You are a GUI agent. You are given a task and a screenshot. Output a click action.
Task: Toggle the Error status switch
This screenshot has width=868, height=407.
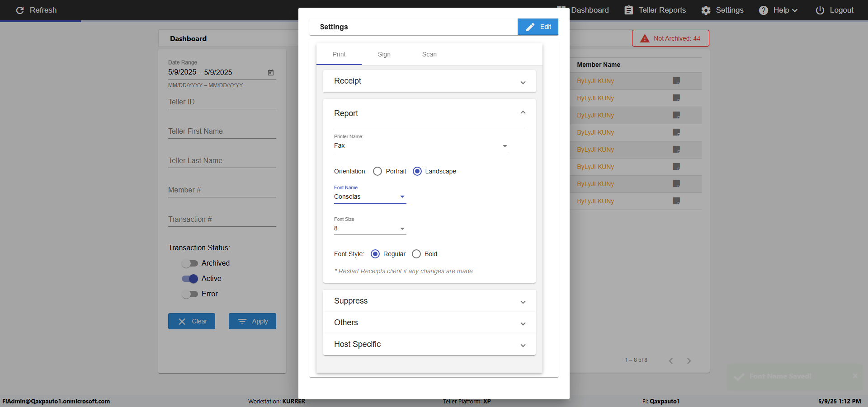(x=190, y=294)
